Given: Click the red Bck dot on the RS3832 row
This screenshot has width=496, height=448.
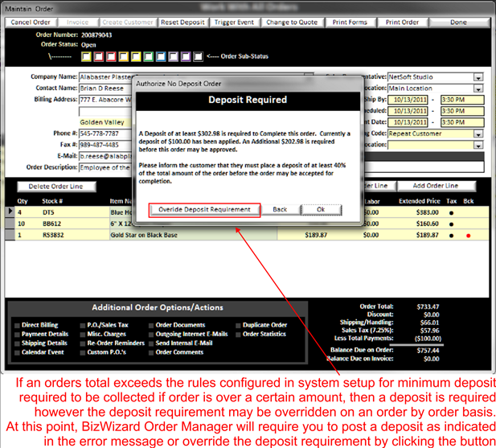Looking at the screenshot, I should [469, 236].
